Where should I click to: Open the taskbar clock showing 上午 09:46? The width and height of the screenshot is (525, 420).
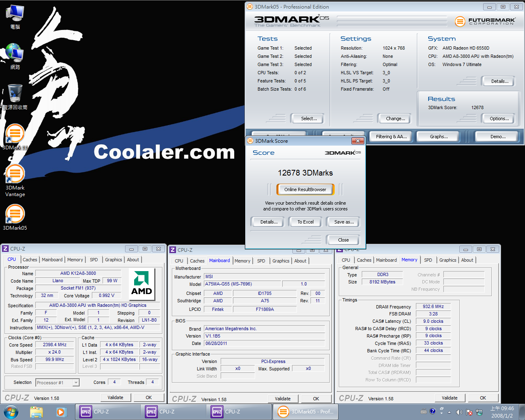[x=502, y=412]
